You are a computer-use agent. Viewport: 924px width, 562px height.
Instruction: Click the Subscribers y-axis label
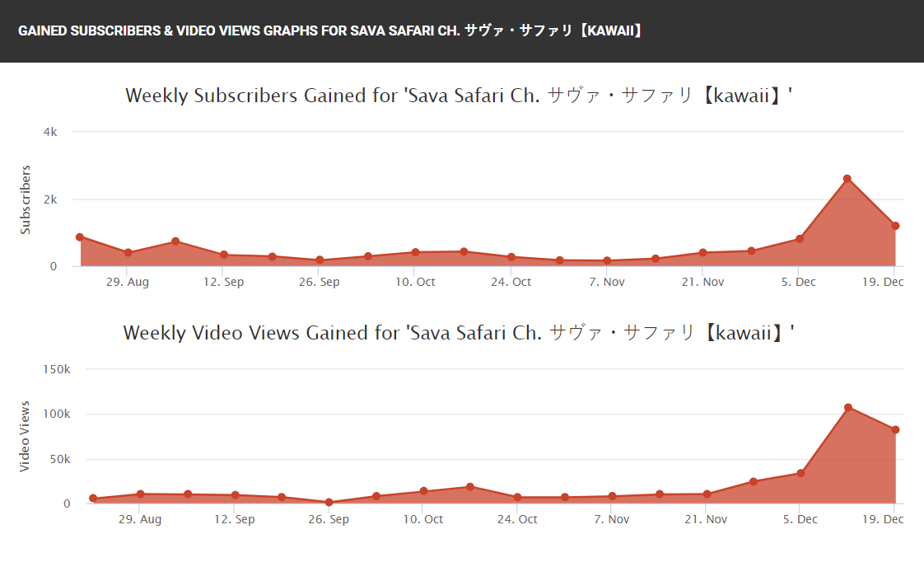point(26,200)
